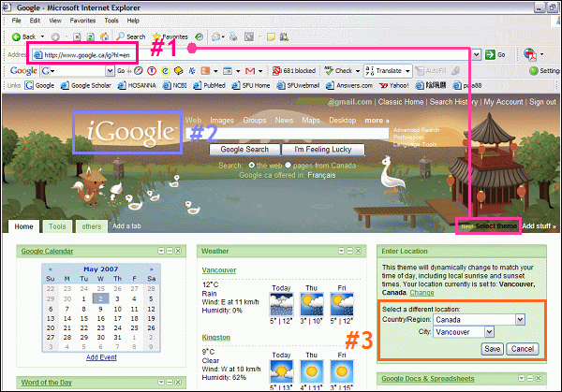The height and width of the screenshot is (392, 562).
Task: Select 'pages from Canada' radio button
Action: (x=288, y=165)
